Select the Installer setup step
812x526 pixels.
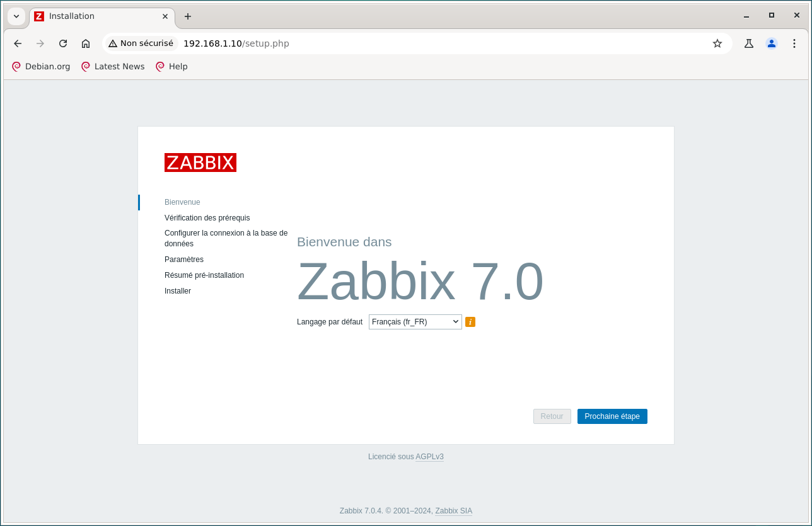pyautogui.click(x=178, y=291)
